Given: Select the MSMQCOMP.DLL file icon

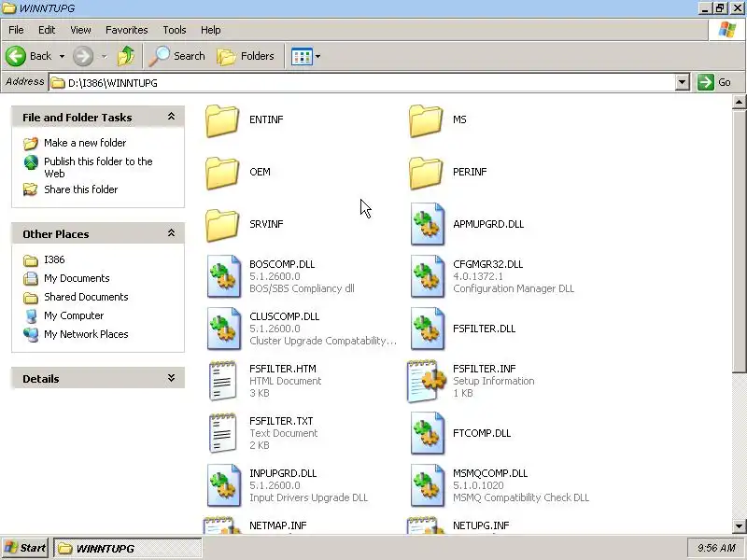Looking at the screenshot, I should [428, 485].
